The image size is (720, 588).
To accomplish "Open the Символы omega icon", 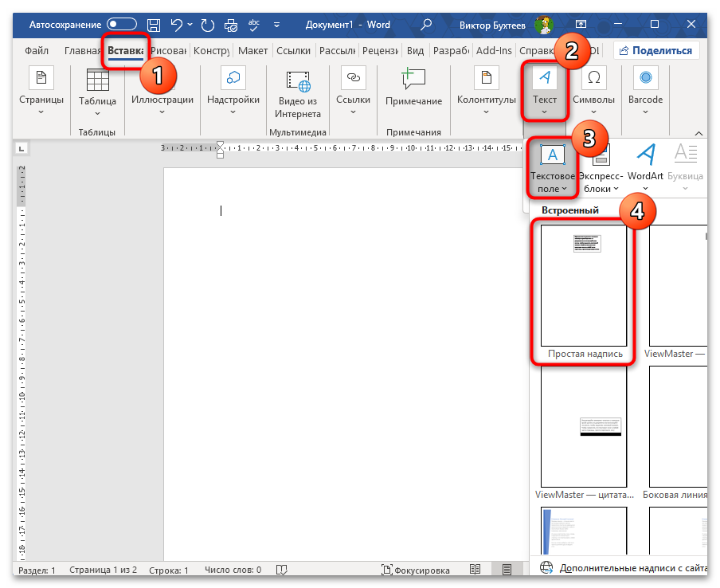I will [593, 78].
